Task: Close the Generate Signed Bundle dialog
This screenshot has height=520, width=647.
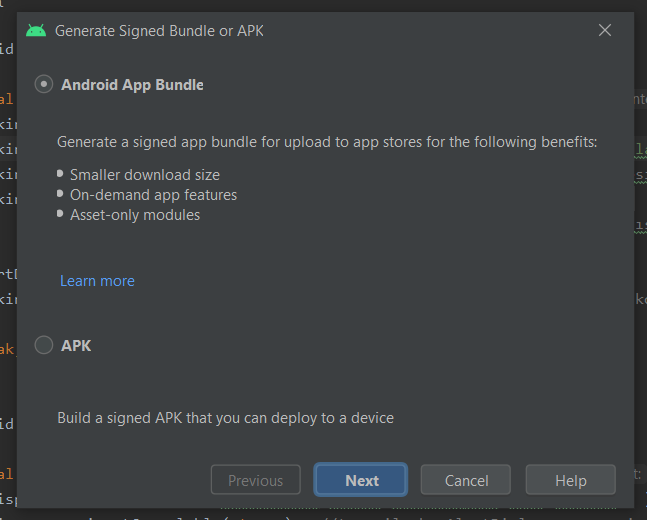Action: pyautogui.click(x=605, y=30)
